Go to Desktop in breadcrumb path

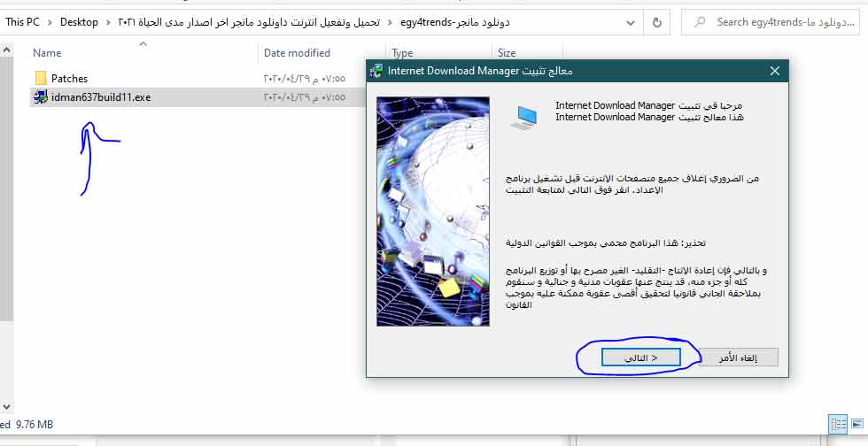click(79, 22)
